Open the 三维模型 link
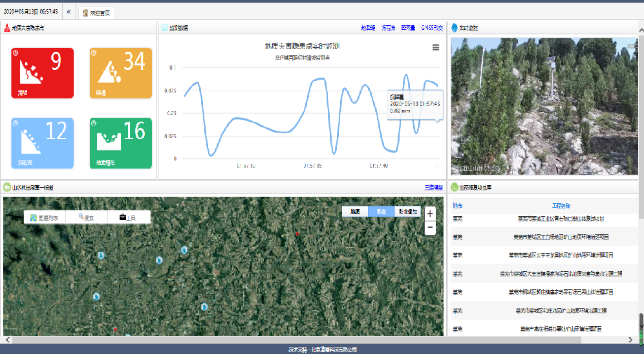The height and width of the screenshot is (354, 644). point(434,188)
